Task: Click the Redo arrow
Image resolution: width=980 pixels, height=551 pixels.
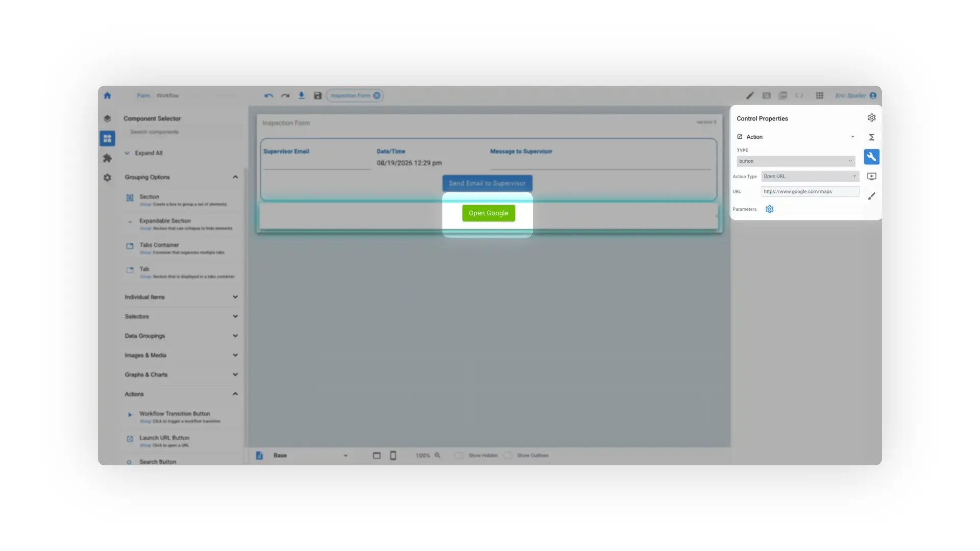Action: coord(285,95)
